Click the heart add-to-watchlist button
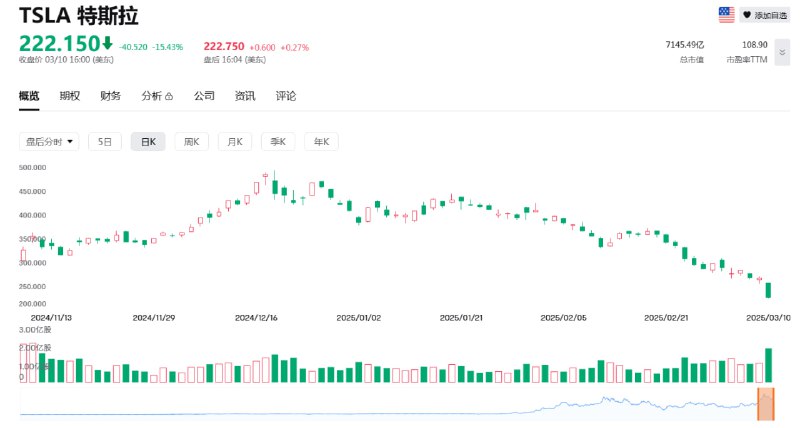 click(x=764, y=15)
